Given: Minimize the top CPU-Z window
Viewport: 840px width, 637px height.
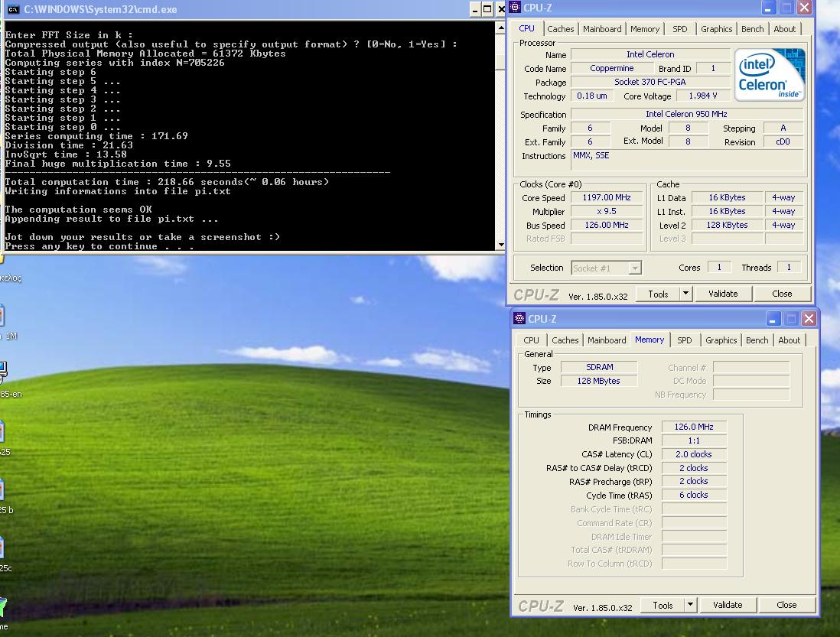Looking at the screenshot, I should pyautogui.click(x=767, y=8).
